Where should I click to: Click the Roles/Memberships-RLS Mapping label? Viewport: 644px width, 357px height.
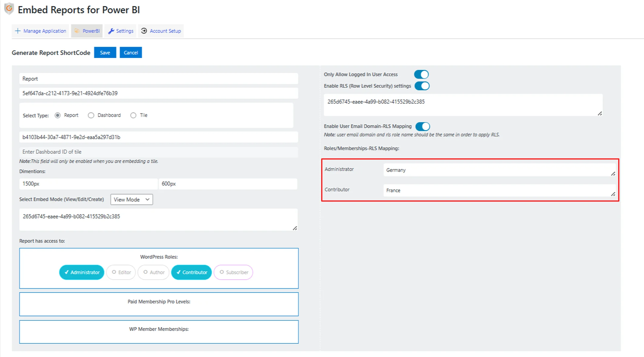362,148
